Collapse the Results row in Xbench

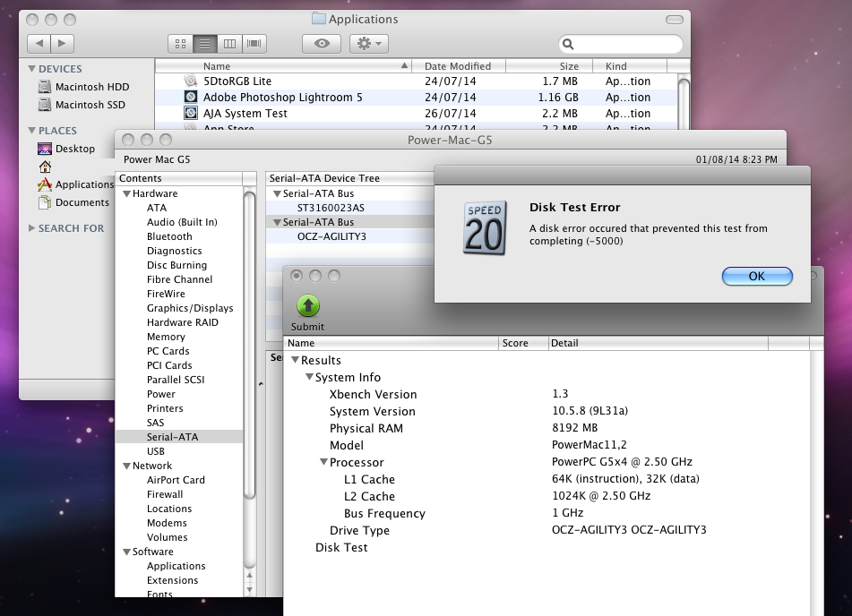click(x=295, y=360)
